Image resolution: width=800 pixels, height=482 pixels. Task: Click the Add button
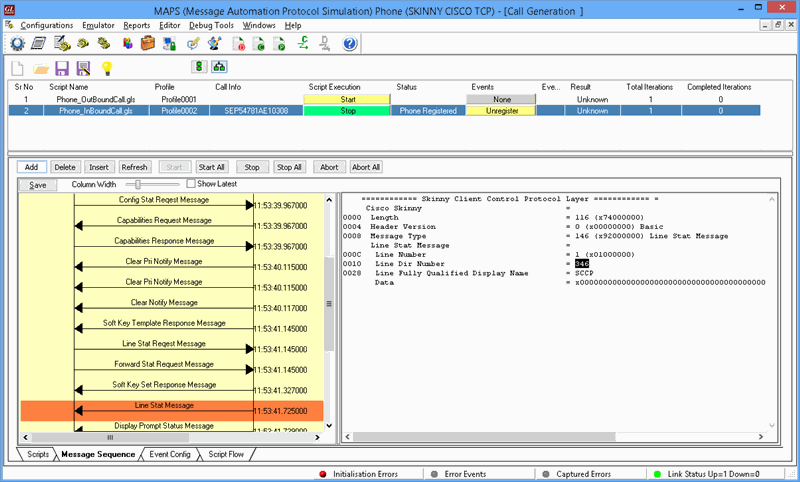click(31, 167)
